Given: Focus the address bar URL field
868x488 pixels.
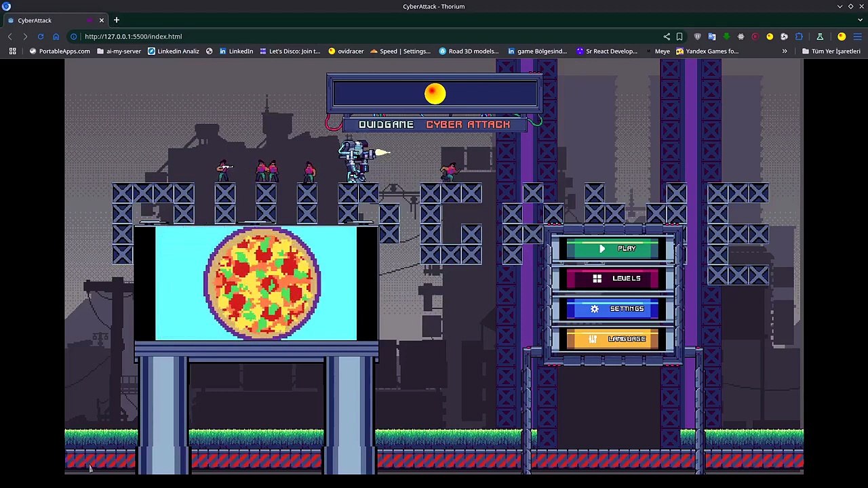Looking at the screenshot, I should (x=366, y=37).
